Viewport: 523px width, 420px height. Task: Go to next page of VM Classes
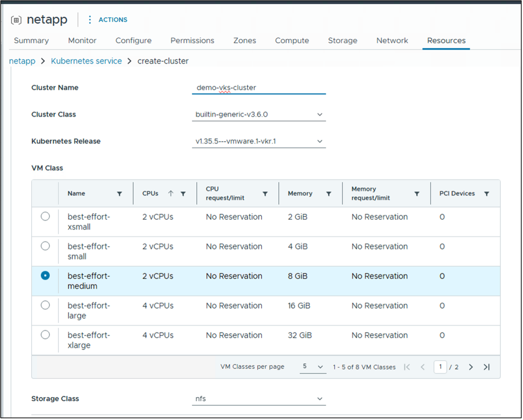pos(471,367)
